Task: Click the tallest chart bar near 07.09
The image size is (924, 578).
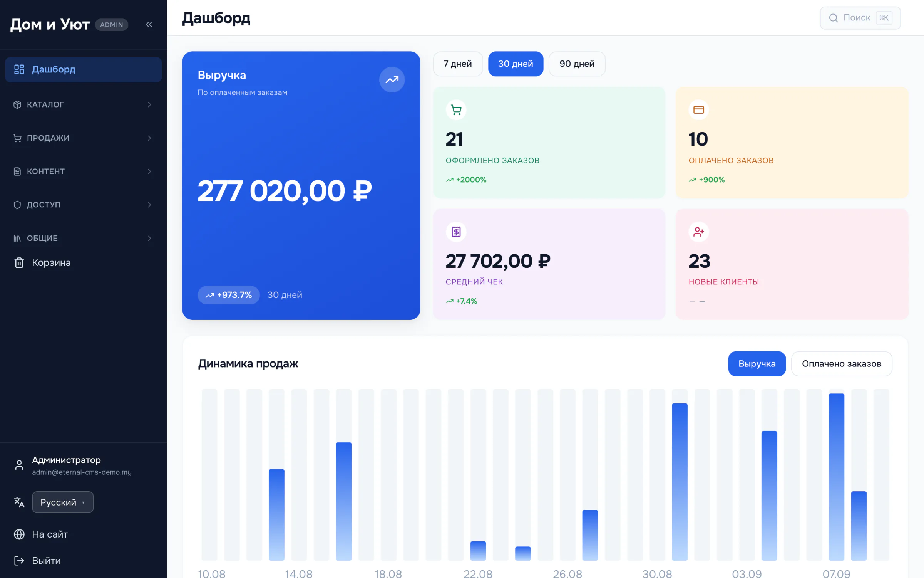Action: [x=836, y=477]
